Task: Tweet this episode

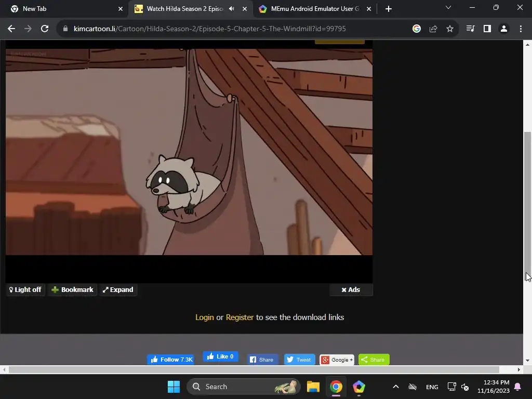Action: pos(299,360)
